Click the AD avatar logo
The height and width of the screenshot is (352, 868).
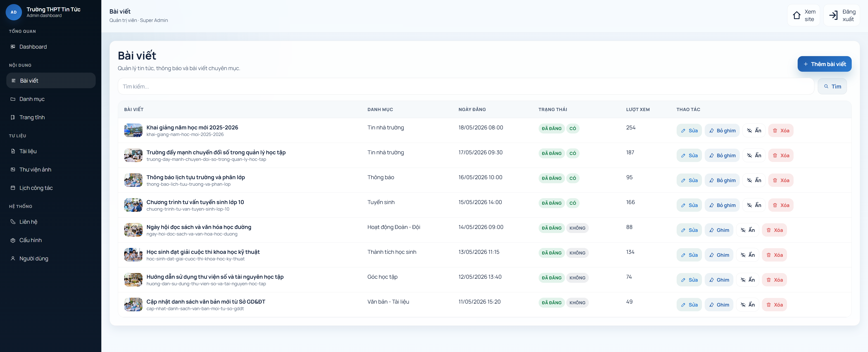(14, 12)
